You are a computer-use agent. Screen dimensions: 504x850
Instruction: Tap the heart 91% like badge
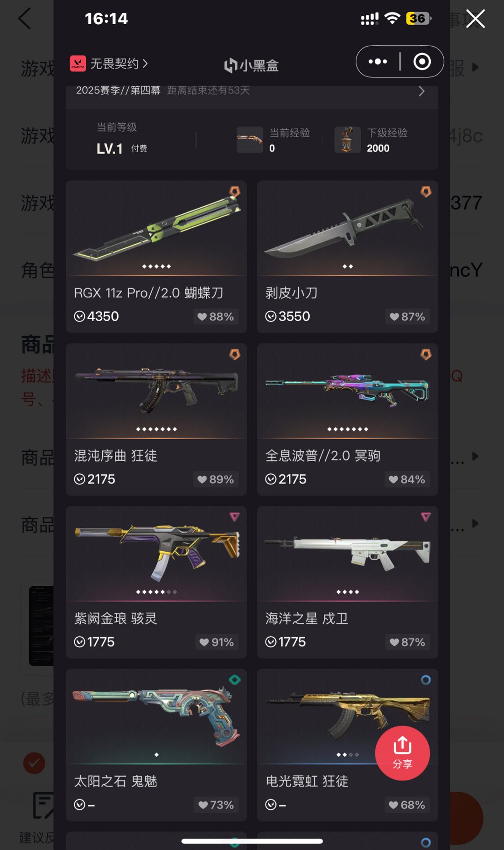(217, 642)
